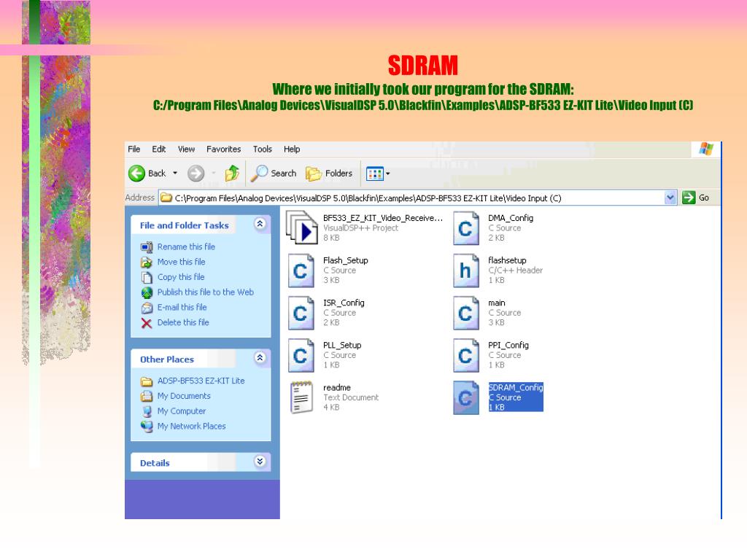The image size is (747, 560).
Task: Click the Rename this file icon
Action: [x=147, y=247]
